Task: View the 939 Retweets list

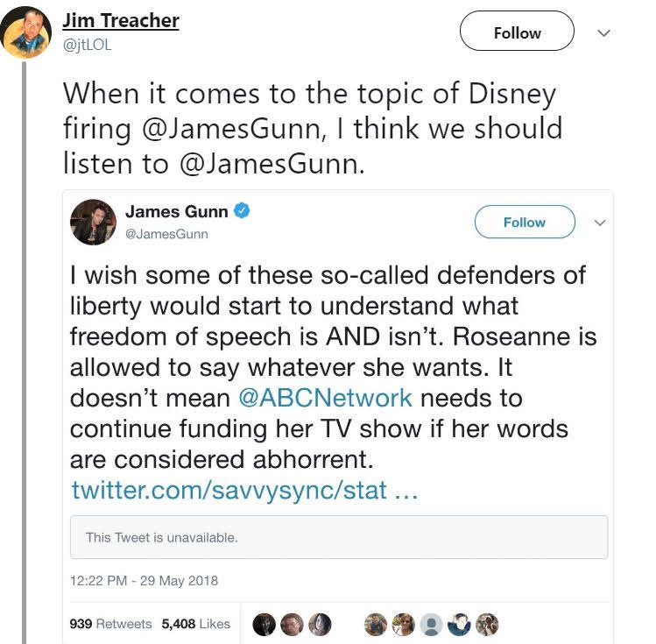Action: 110,624
